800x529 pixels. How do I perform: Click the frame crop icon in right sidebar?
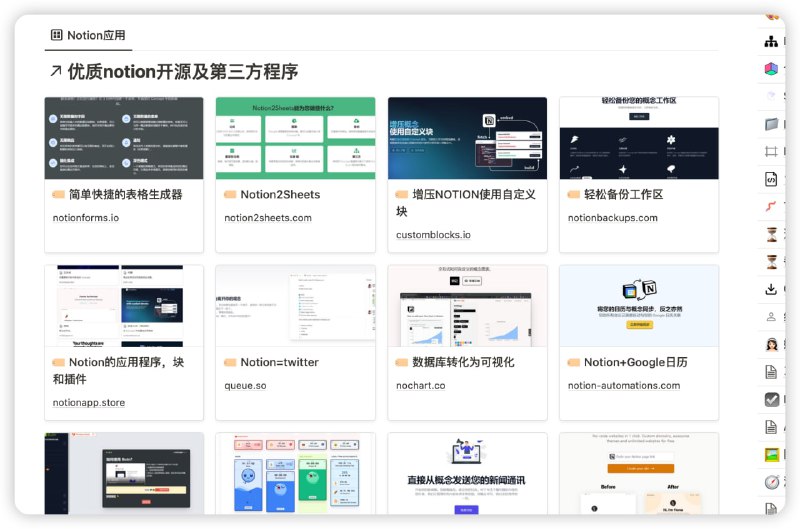(771, 152)
